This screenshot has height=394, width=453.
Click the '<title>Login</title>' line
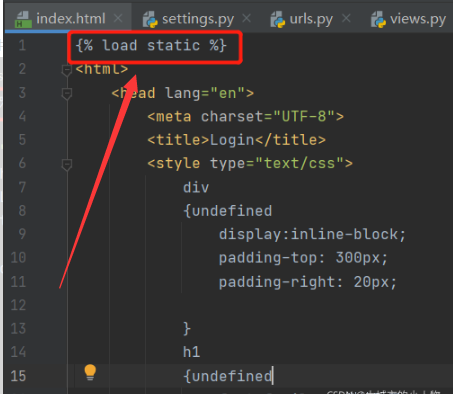[x=236, y=140]
